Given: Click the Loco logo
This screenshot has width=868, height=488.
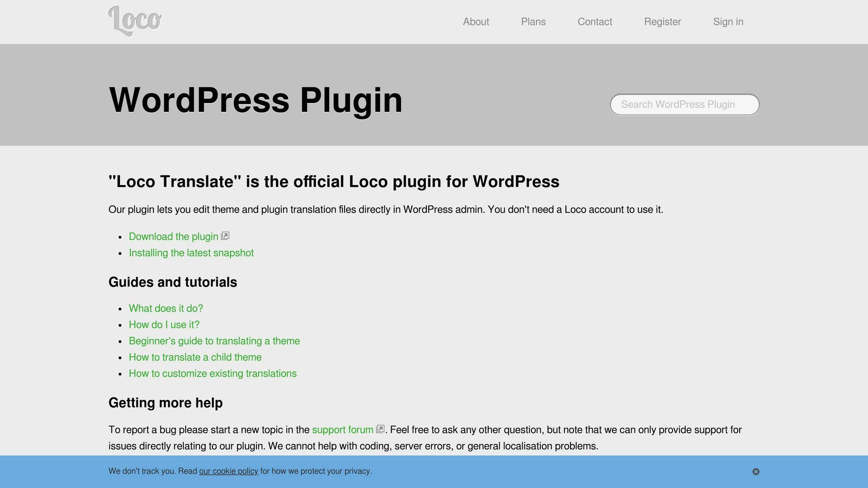Looking at the screenshot, I should (135, 21).
